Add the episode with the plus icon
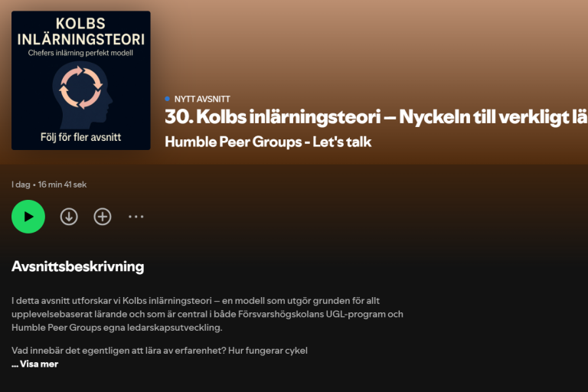 tap(103, 217)
